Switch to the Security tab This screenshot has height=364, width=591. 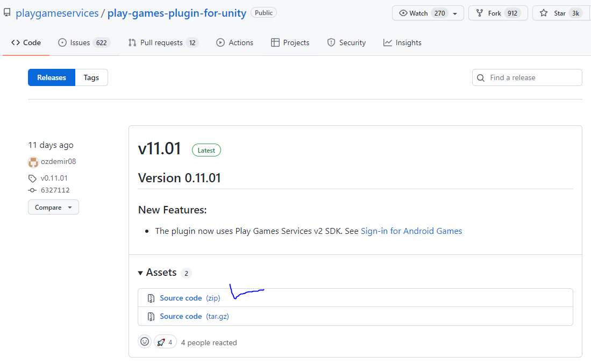coord(346,42)
